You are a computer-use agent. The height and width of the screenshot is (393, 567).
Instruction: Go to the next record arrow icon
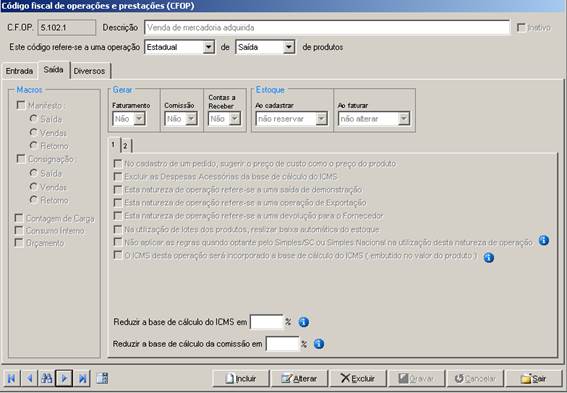pos(64,379)
